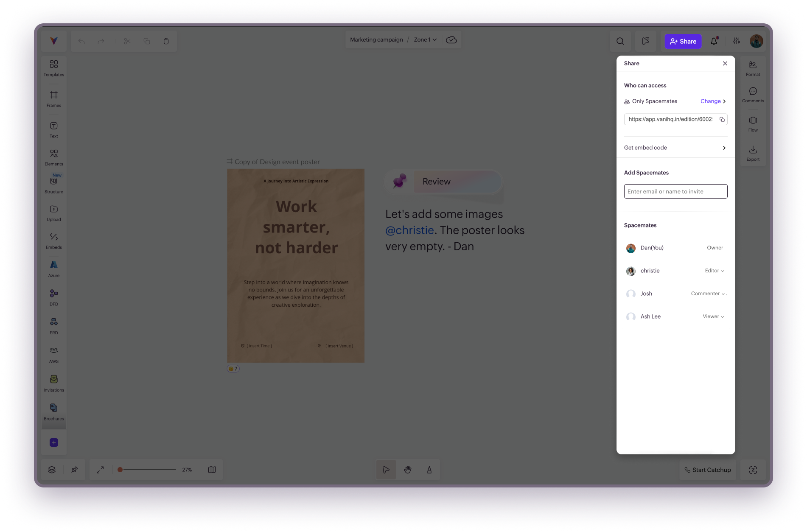Toggle the pin icon in bottom bar
The image size is (807, 532).
75,470
